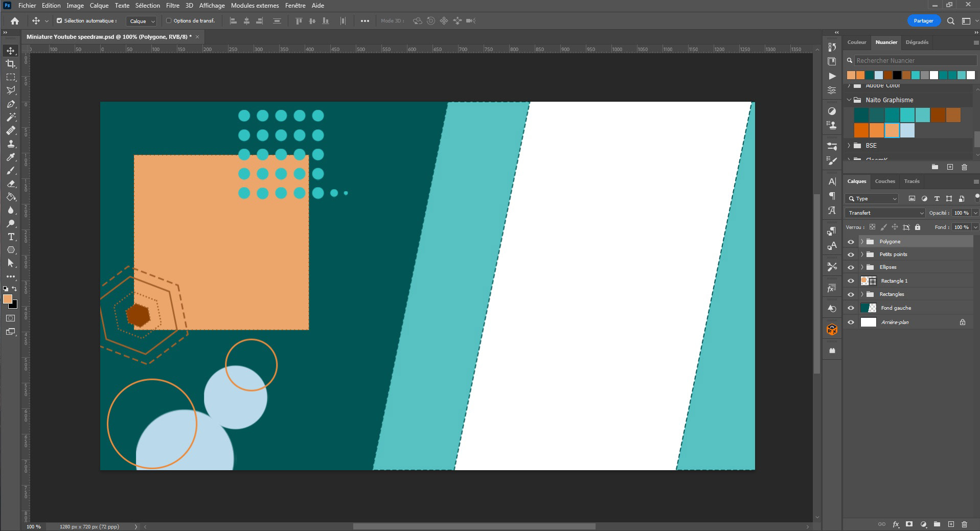This screenshot has width=980, height=531.
Task: Open the Calque auto-select dropdown
Action: tap(142, 21)
